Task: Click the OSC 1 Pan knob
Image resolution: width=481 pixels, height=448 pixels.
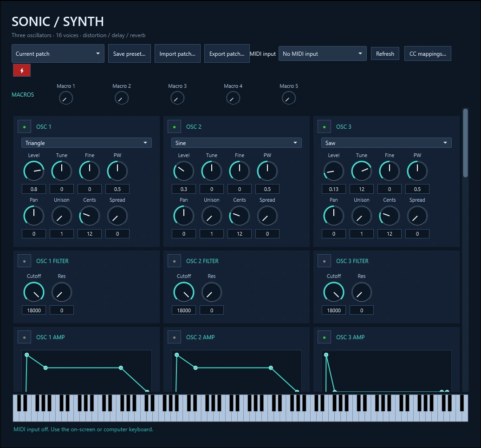Action: pyautogui.click(x=34, y=216)
